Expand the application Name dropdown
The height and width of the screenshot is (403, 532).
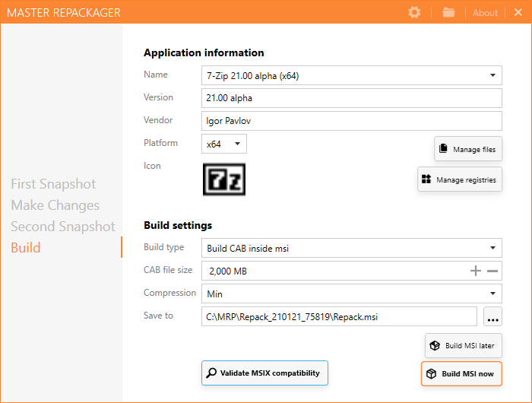(x=492, y=75)
